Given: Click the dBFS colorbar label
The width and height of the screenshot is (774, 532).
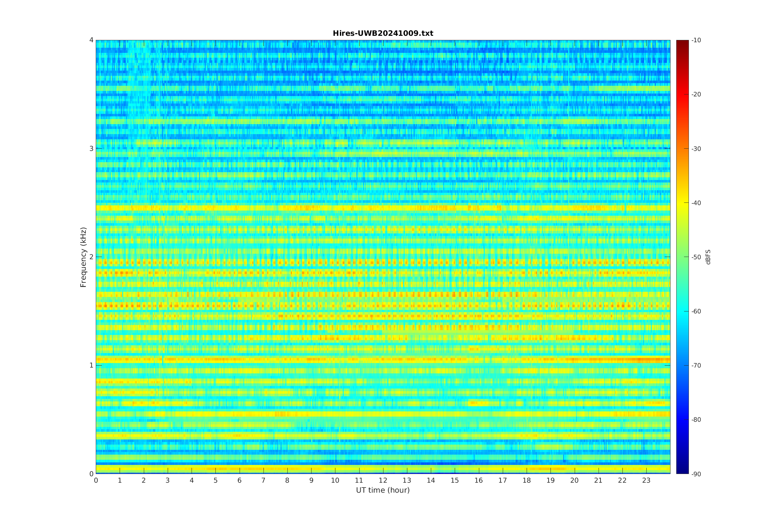Looking at the screenshot, I should tap(708, 257).
